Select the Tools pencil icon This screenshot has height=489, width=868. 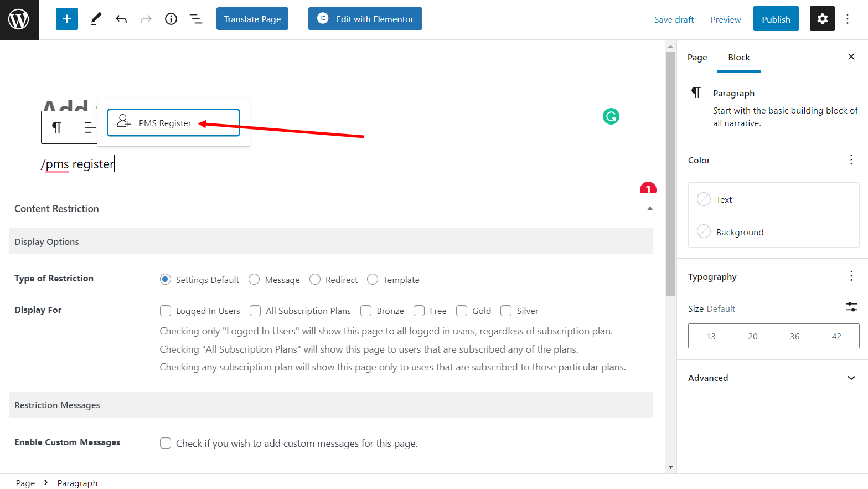pos(96,19)
